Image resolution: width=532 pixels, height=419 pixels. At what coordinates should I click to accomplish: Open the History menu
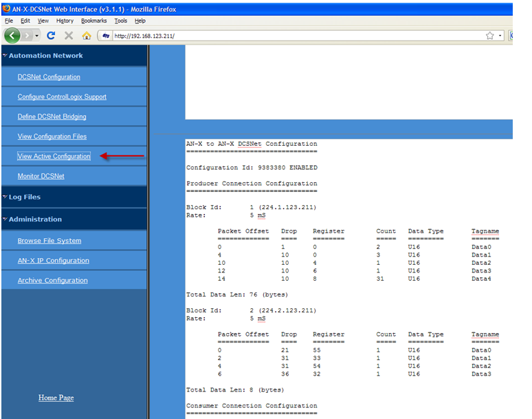pos(65,21)
